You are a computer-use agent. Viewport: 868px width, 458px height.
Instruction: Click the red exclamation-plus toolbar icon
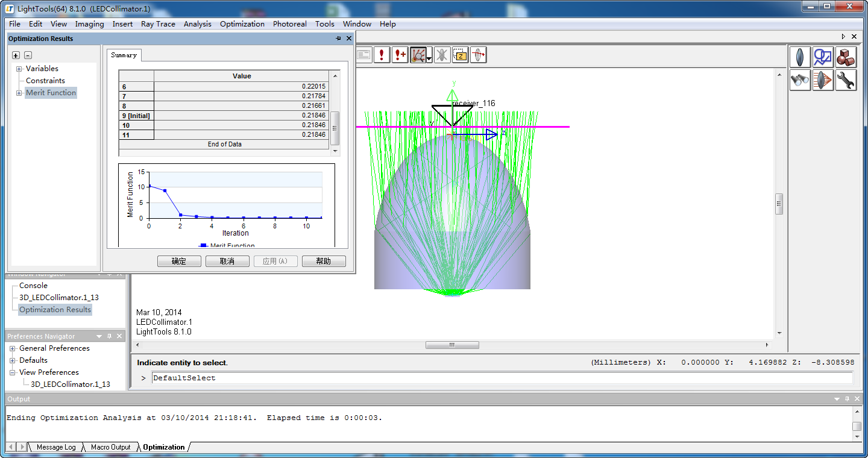pyautogui.click(x=400, y=55)
